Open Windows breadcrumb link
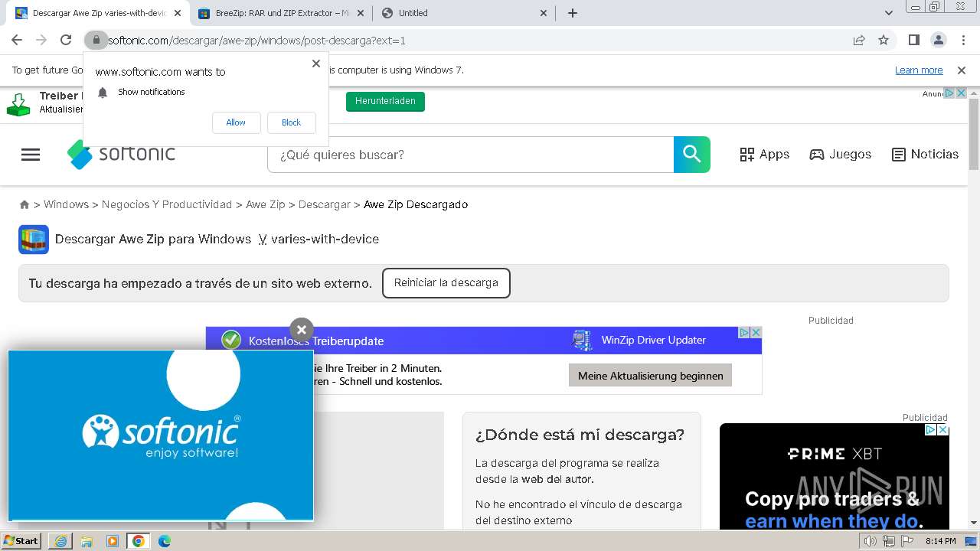Image resolution: width=980 pixels, height=551 pixels. (66, 204)
